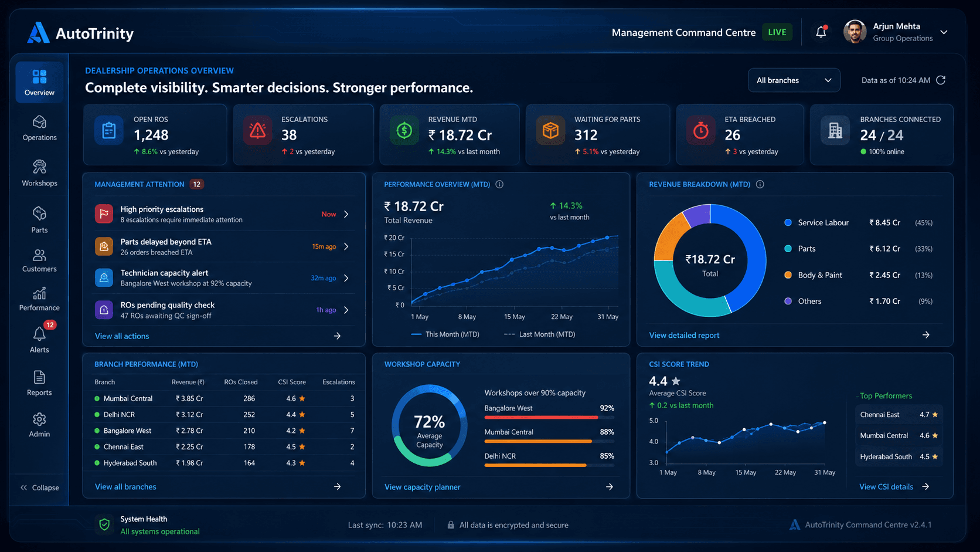Expand the Arjun Mehta user menu chevron
Screen dimensions: 980x552
[944, 32]
